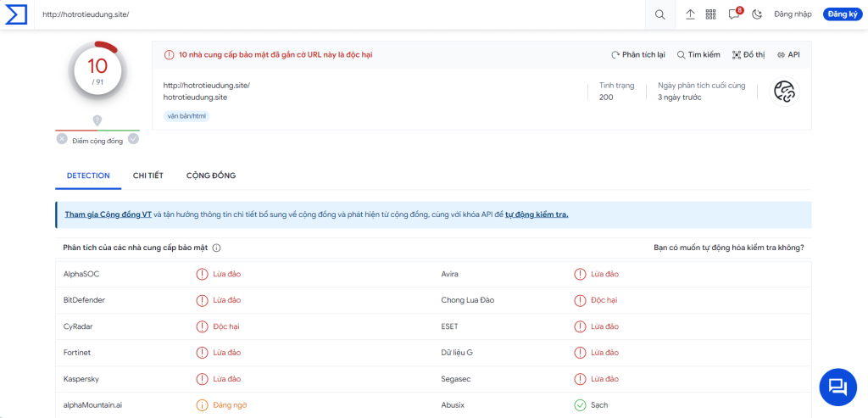Click the văn bản/html tag
This screenshot has height=418, width=868.
pos(186,116)
